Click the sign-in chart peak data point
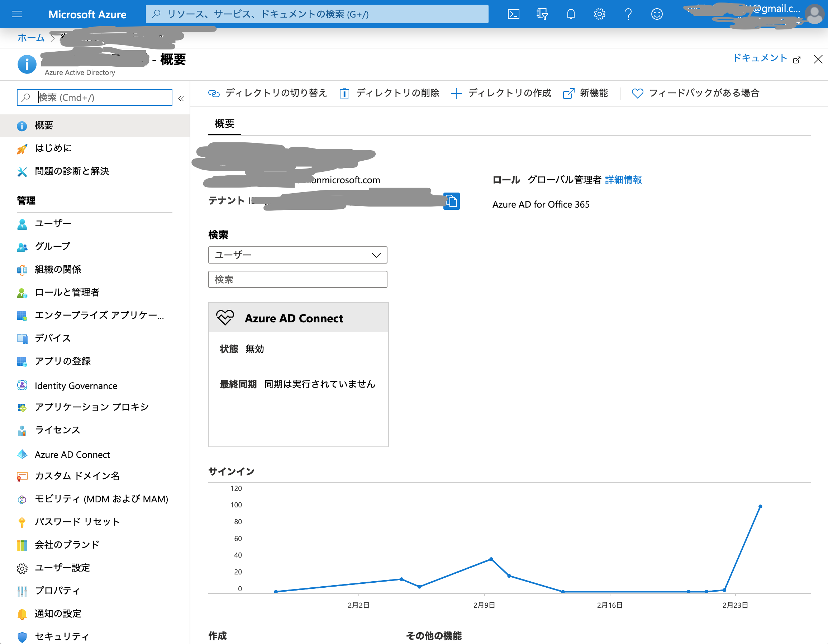Screen dimensions: 828x644 coord(760,507)
